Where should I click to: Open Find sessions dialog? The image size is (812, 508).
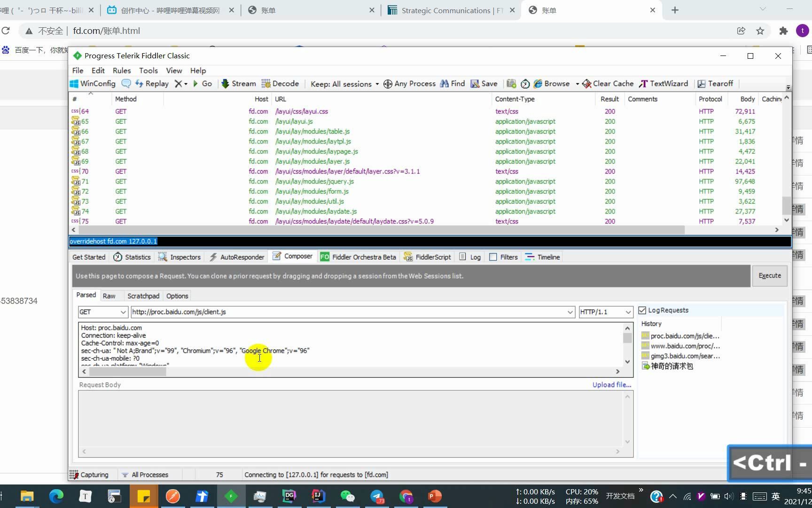click(x=453, y=83)
